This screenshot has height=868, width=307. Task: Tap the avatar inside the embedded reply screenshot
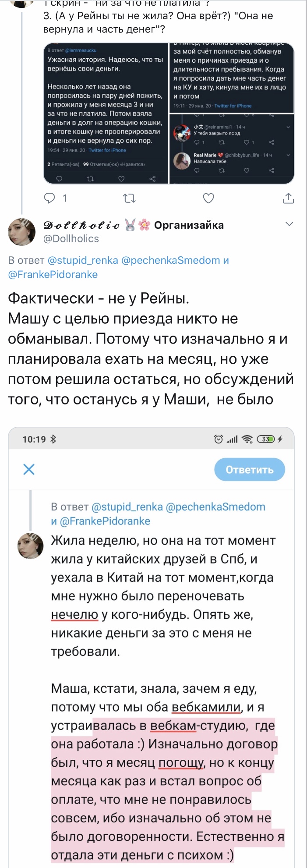(x=30, y=546)
